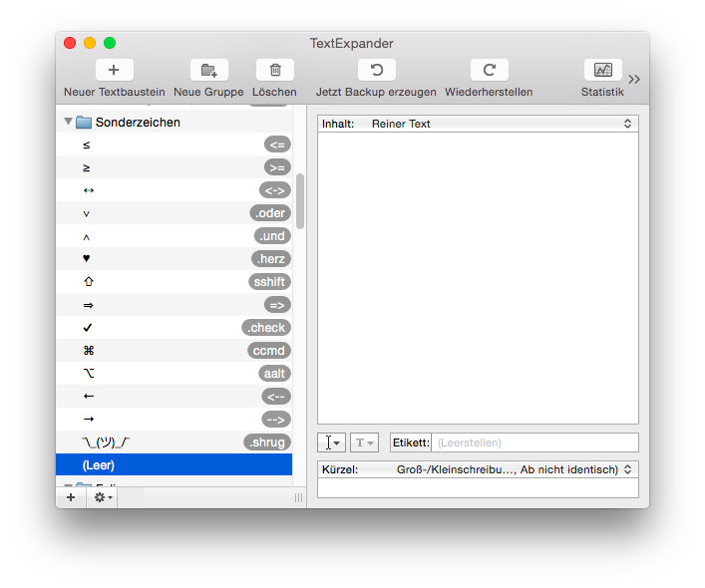The height and width of the screenshot is (588, 705).
Task: Select the ⇒ snippet with abbreviation =>
Action: (175, 305)
